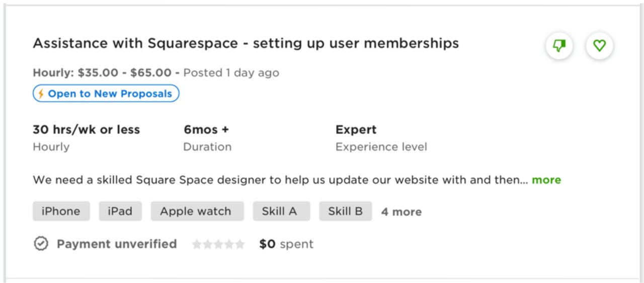644x283 pixels.
Task: Click the job description text
Action: coord(280,180)
